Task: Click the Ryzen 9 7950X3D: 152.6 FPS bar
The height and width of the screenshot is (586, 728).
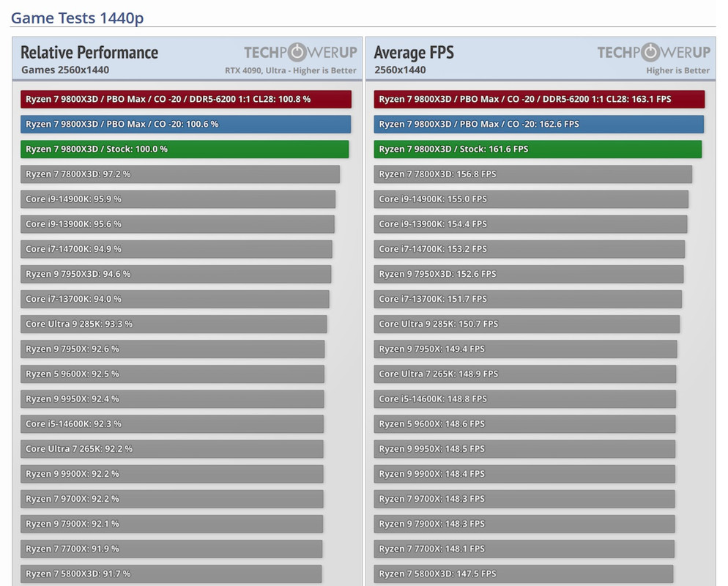Action: coord(528,275)
